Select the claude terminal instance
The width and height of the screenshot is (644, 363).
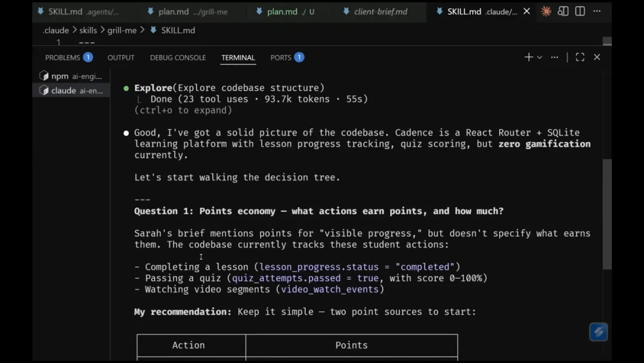70,90
